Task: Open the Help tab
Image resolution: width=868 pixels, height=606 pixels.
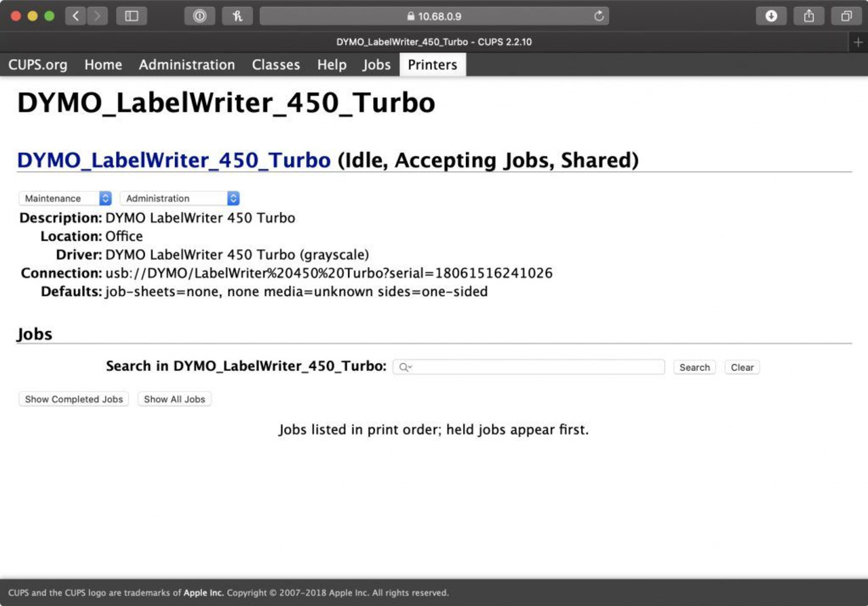Action: click(x=332, y=64)
